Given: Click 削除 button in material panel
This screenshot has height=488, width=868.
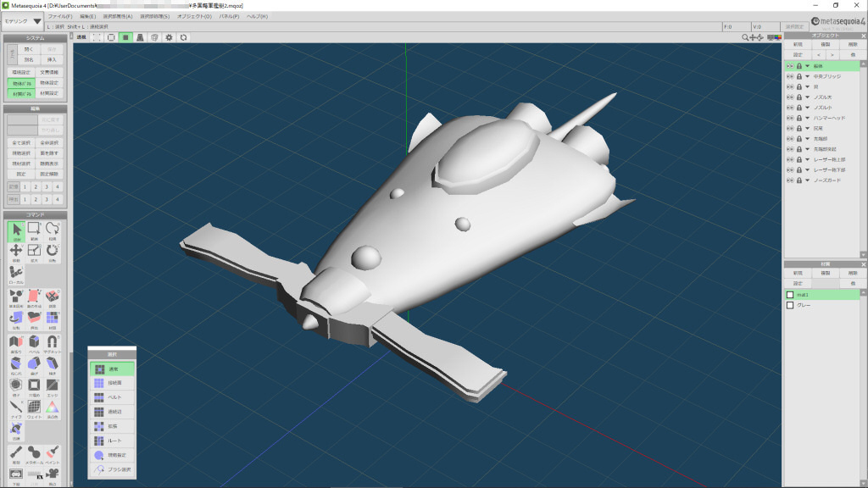Looking at the screenshot, I should (853, 273).
